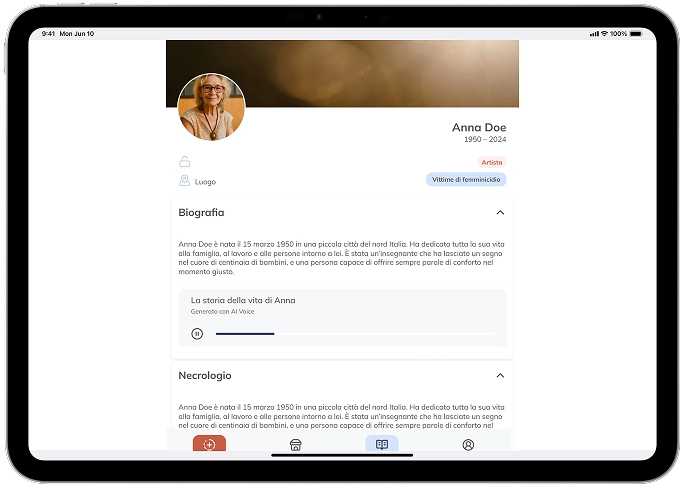The height and width of the screenshot is (488, 685).
Task: Collapse the Necrologio section chevron
Action: [x=500, y=376]
